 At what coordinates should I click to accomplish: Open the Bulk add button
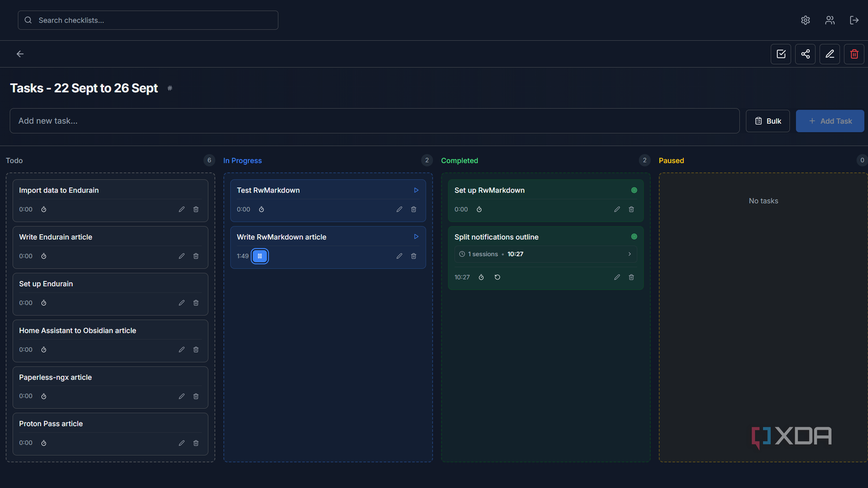768,121
